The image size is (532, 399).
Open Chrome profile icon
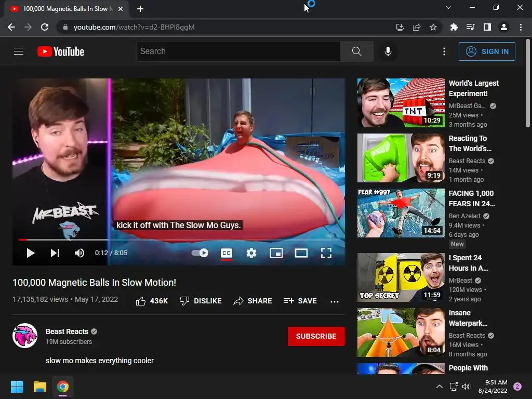point(504,27)
